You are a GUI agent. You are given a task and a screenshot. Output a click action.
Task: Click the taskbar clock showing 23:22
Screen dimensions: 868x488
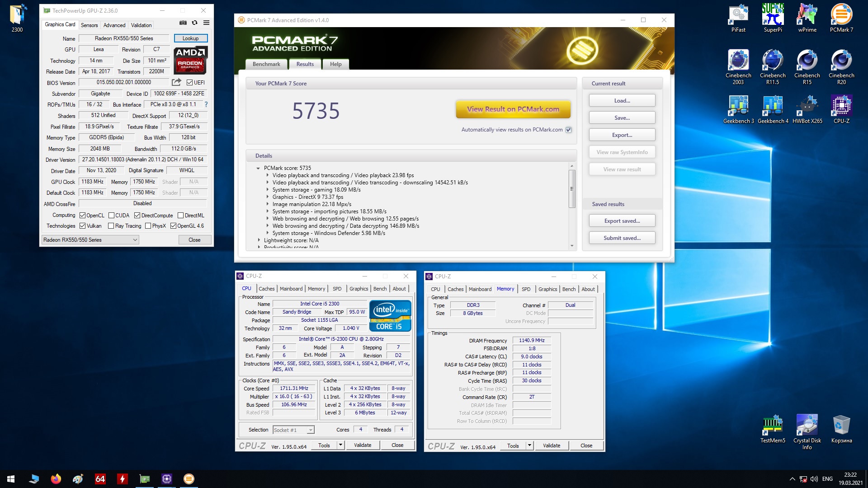[850, 479]
